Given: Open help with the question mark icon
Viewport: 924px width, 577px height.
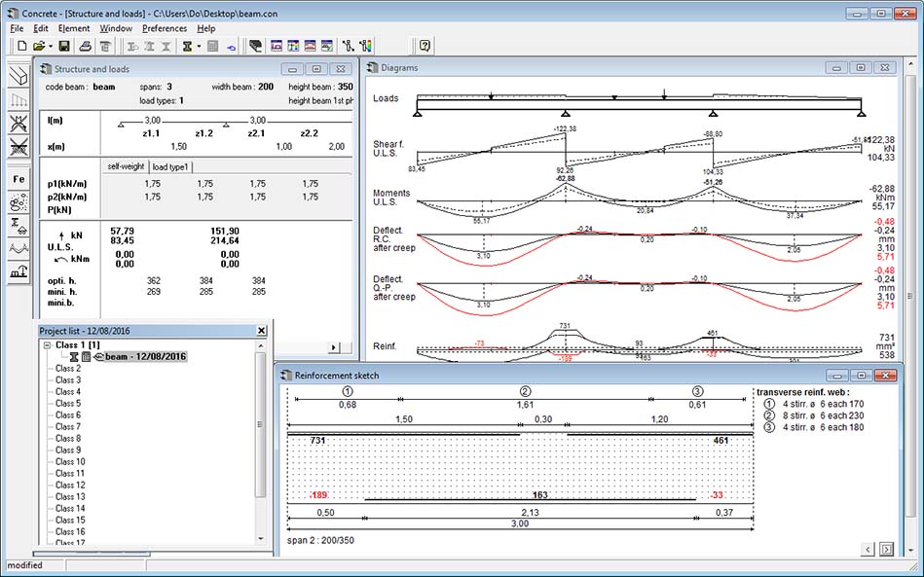Looking at the screenshot, I should coord(425,46).
